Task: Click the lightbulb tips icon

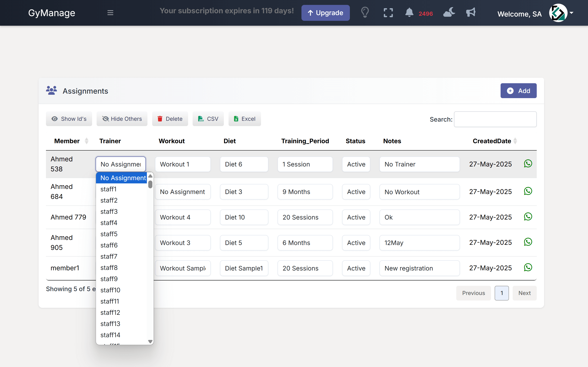Action: click(365, 12)
